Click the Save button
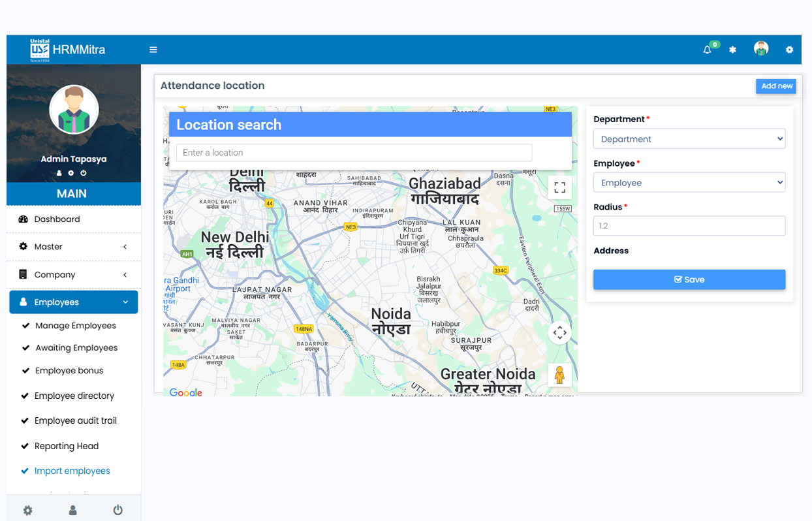Viewport: 812px width, 521px height. (689, 279)
